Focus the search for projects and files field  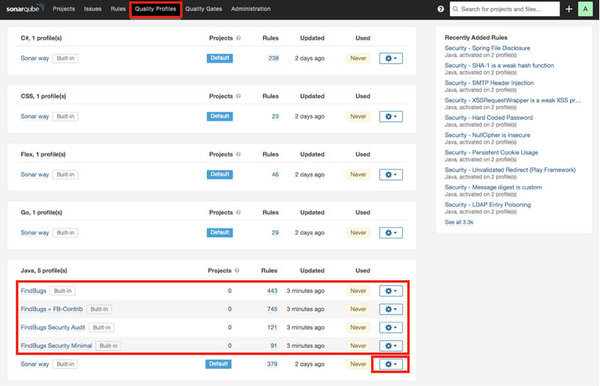[505, 9]
